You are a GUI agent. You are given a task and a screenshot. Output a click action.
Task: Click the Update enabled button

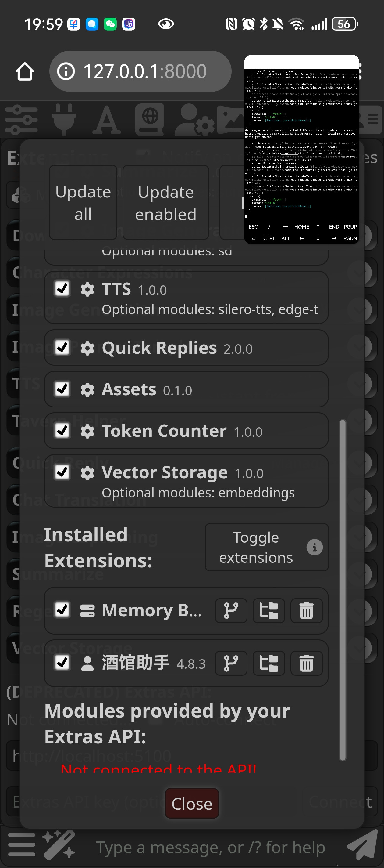pyautogui.click(x=165, y=203)
